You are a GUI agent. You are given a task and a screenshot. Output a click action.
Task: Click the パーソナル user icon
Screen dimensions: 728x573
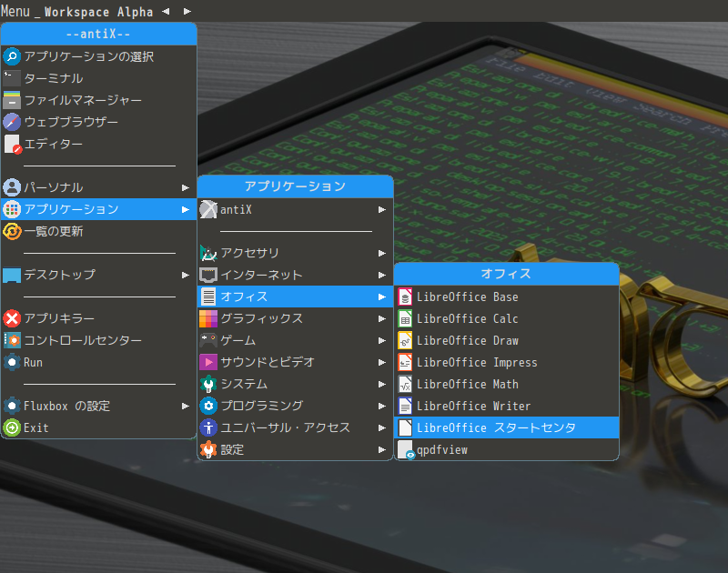point(12,187)
